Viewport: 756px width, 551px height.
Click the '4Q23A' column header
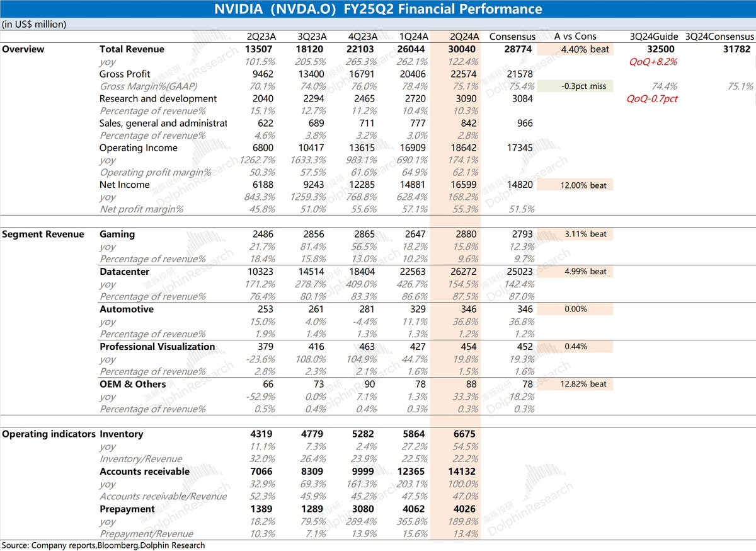(x=362, y=37)
